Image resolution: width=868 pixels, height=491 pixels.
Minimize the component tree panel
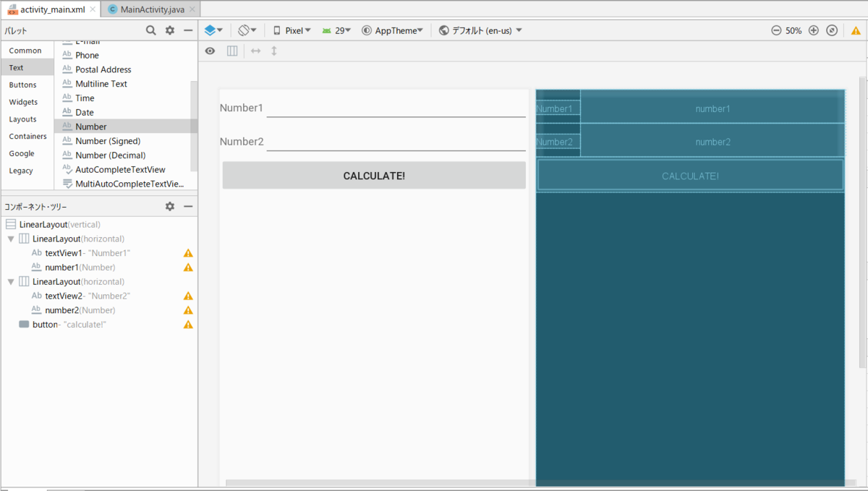click(x=188, y=206)
